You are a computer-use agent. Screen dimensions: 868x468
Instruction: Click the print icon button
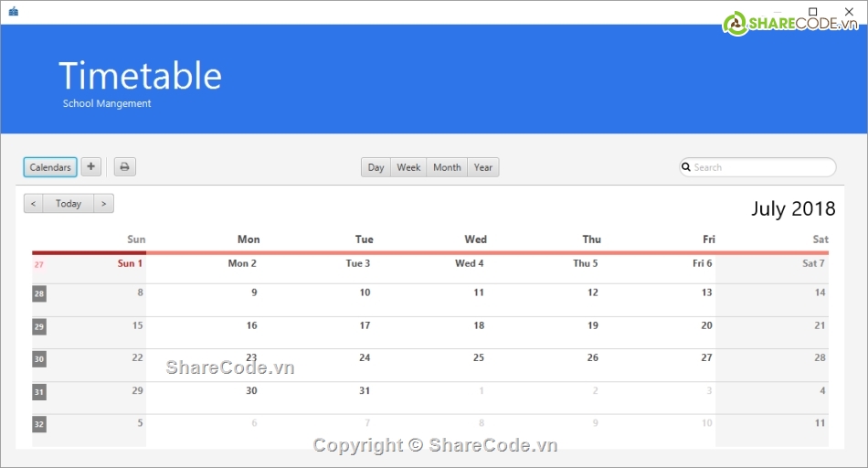click(125, 167)
